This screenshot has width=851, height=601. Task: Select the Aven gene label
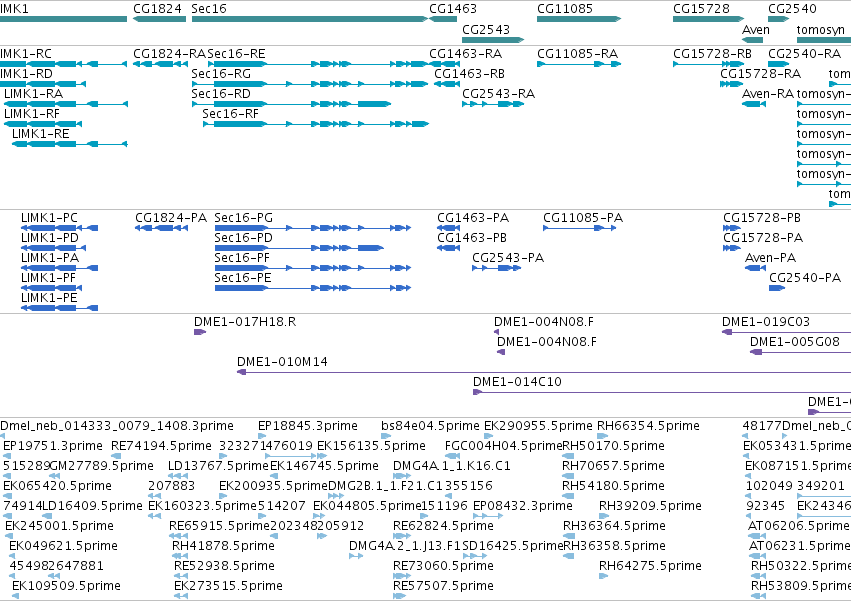(756, 29)
